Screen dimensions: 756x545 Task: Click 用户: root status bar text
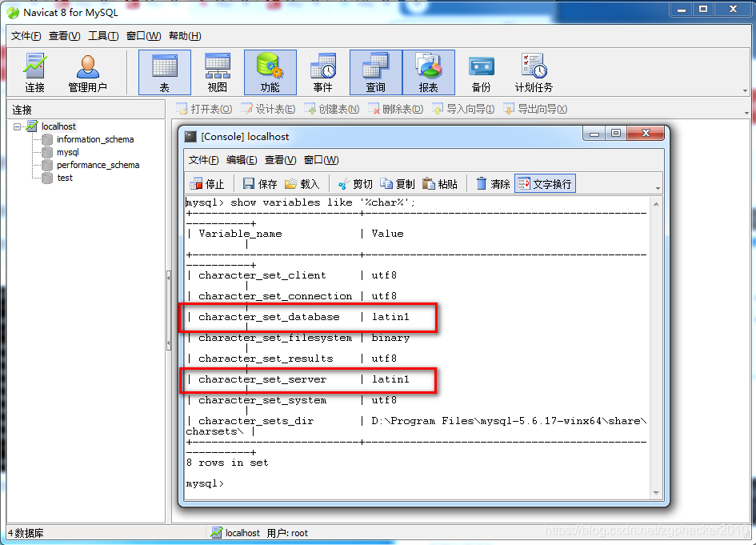tap(287, 533)
